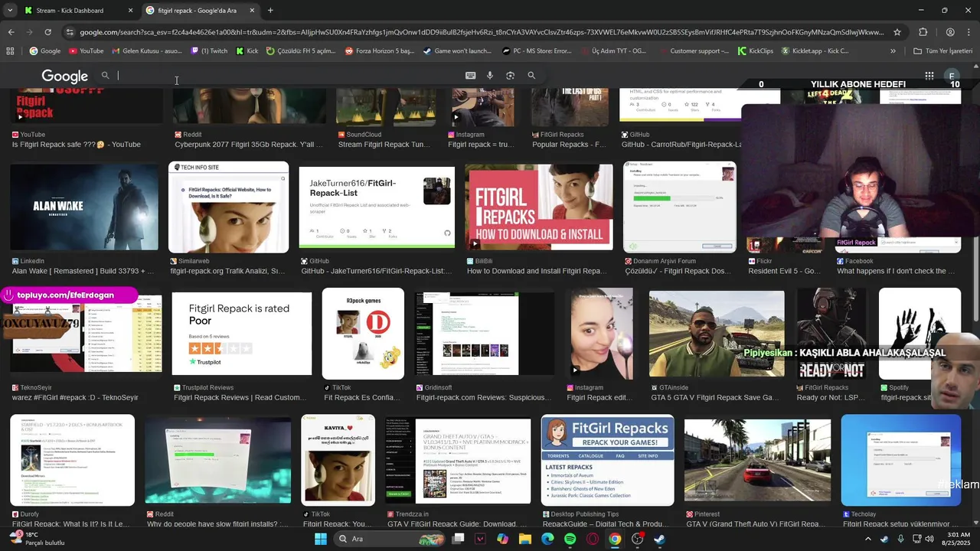980x551 pixels.
Task: Open Chrome three-dot menu
Action: click(968, 32)
